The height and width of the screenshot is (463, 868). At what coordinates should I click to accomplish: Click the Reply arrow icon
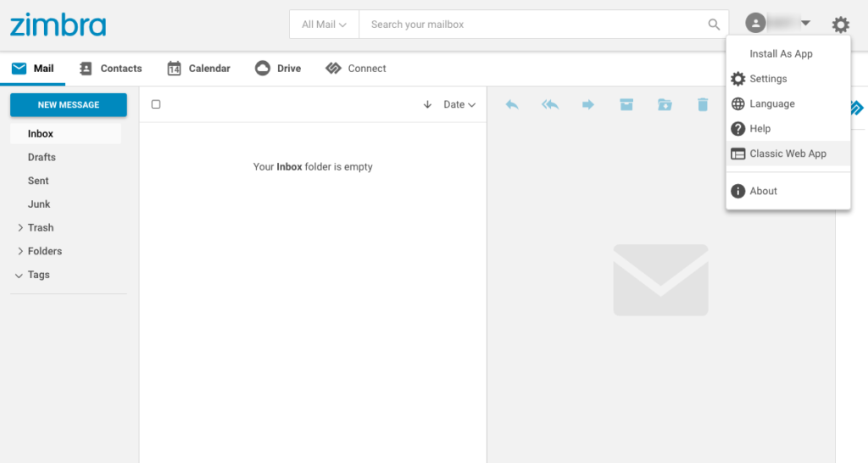tap(512, 104)
